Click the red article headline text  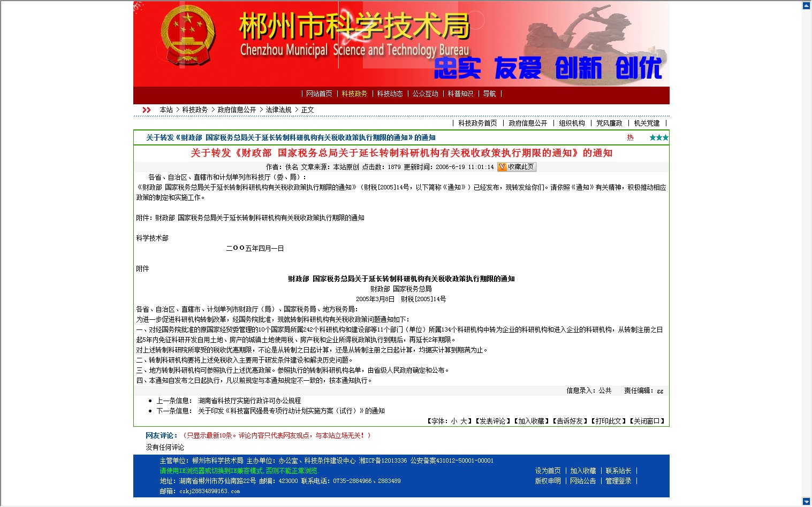point(401,153)
